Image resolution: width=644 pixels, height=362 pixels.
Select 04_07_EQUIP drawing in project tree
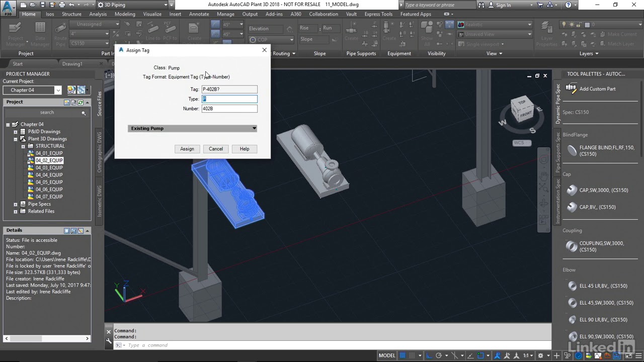pos(49,197)
